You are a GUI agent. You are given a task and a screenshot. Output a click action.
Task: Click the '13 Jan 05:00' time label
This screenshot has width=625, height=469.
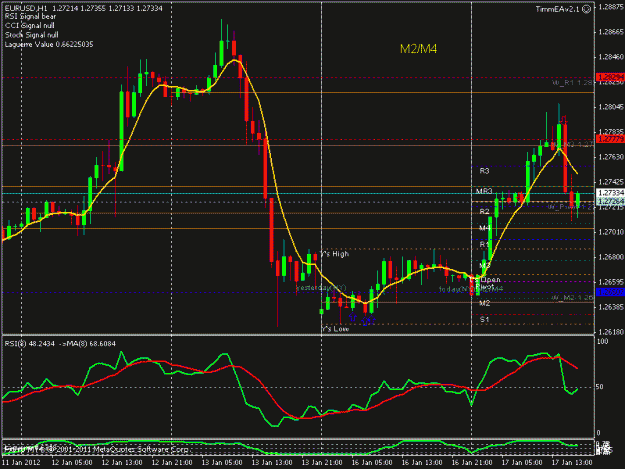(x=222, y=462)
